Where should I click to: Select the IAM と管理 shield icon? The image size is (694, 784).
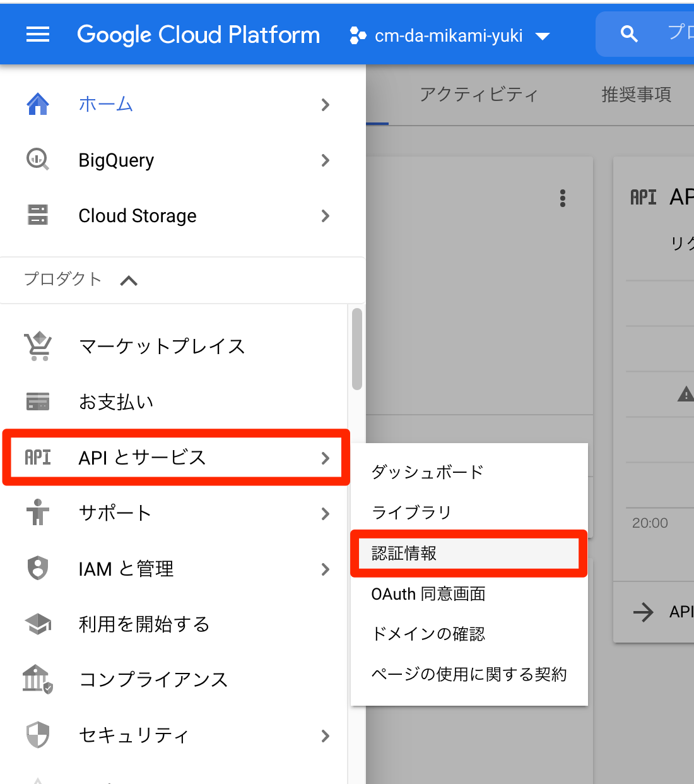tap(38, 568)
